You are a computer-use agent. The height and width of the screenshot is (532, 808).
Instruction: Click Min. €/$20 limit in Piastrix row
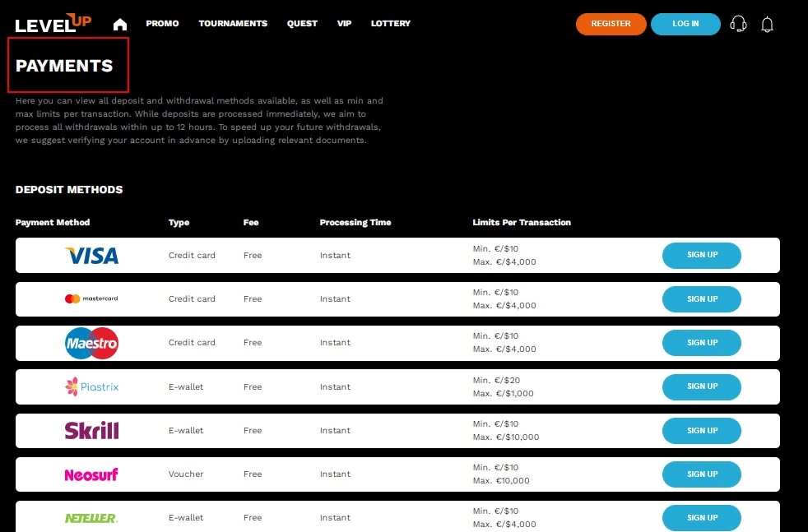tap(496, 381)
